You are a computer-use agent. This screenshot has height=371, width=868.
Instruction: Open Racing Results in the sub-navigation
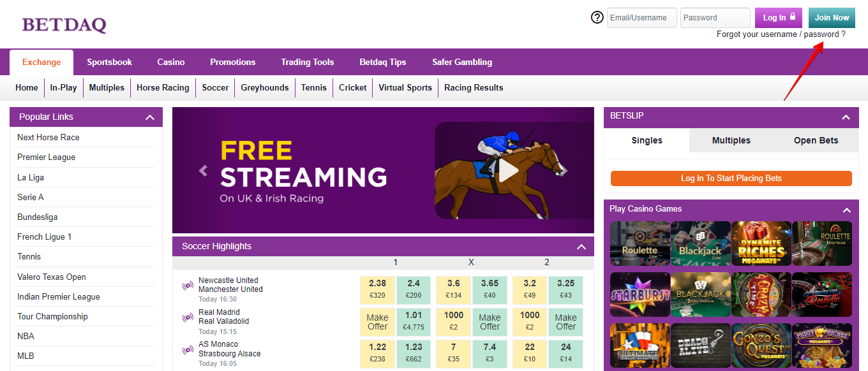(x=474, y=88)
